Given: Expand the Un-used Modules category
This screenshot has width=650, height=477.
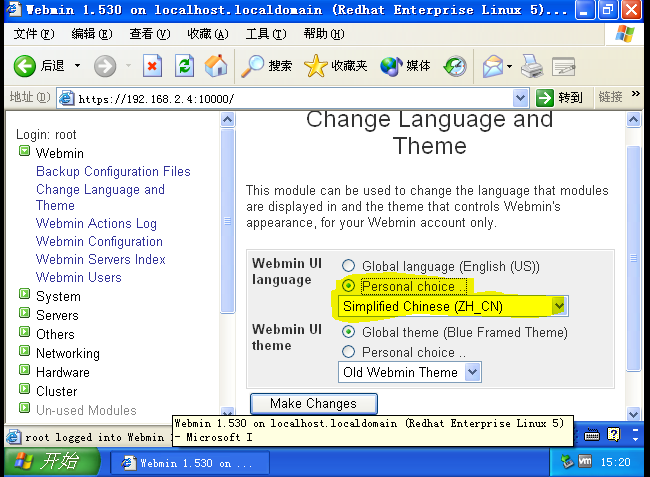Looking at the screenshot, I should point(24,408).
